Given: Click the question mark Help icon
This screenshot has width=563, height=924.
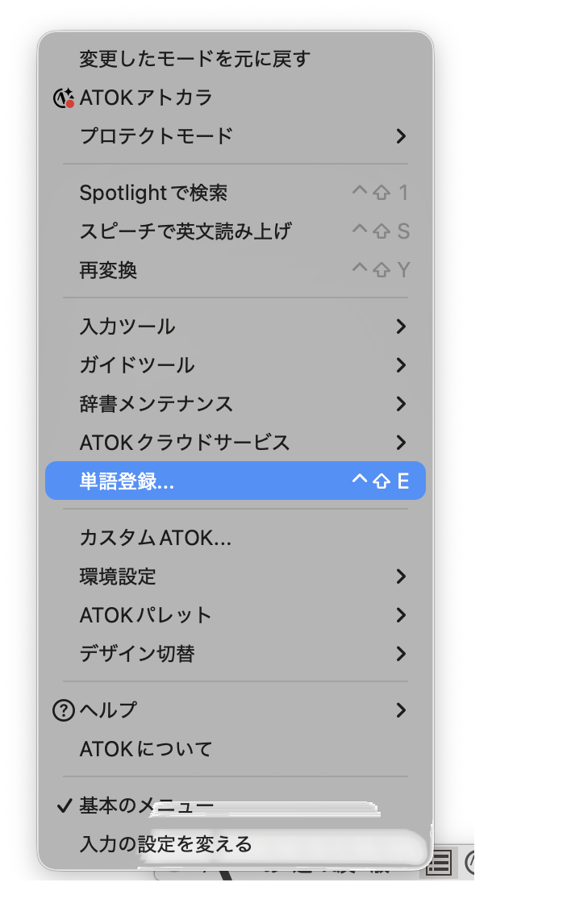Looking at the screenshot, I should tap(63, 710).
